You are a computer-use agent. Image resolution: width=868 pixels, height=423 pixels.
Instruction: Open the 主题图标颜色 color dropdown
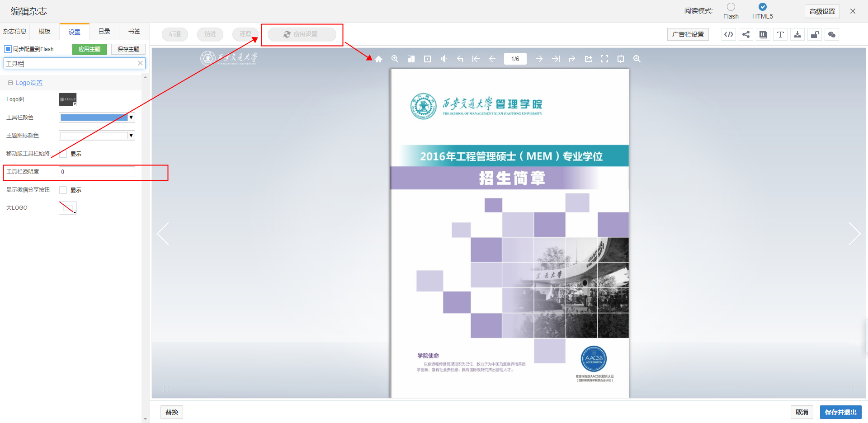(x=97, y=136)
